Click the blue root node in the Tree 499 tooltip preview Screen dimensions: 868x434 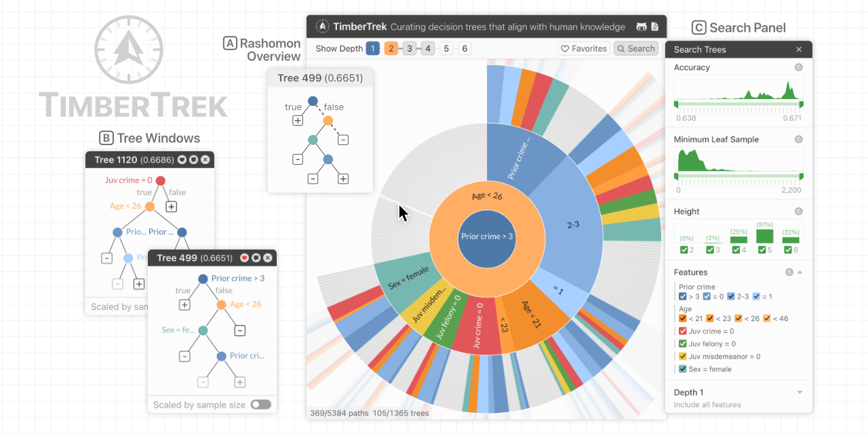point(313,101)
